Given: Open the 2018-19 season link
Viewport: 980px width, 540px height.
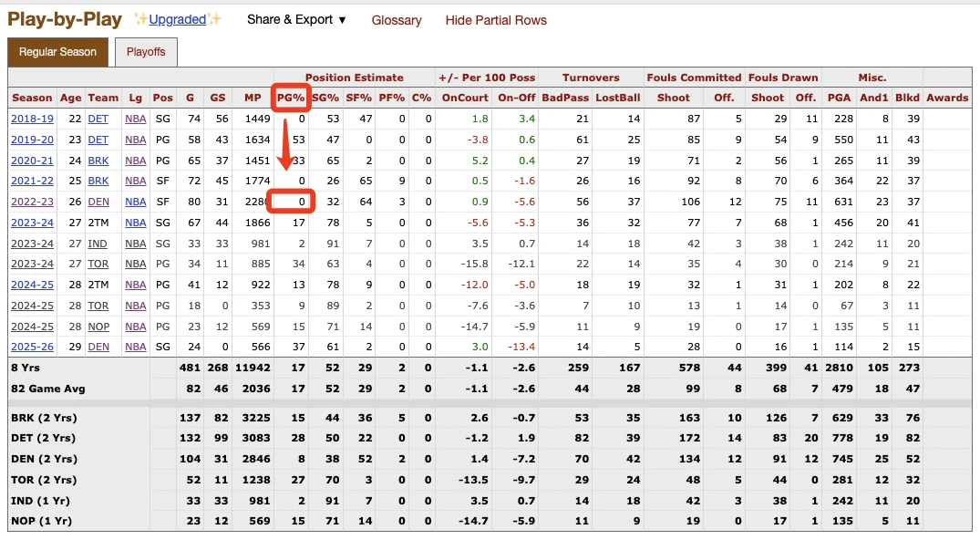Looking at the screenshot, I should tap(32, 119).
